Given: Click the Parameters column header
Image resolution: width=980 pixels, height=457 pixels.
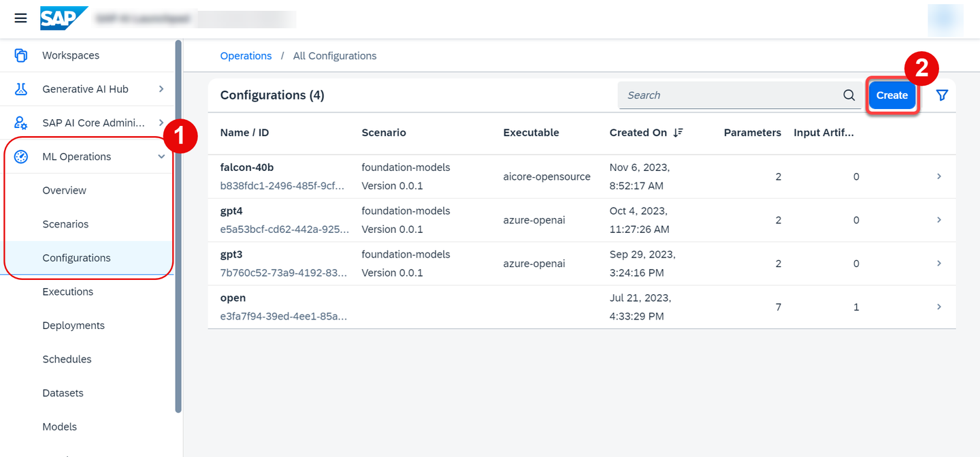Looking at the screenshot, I should pos(753,133).
